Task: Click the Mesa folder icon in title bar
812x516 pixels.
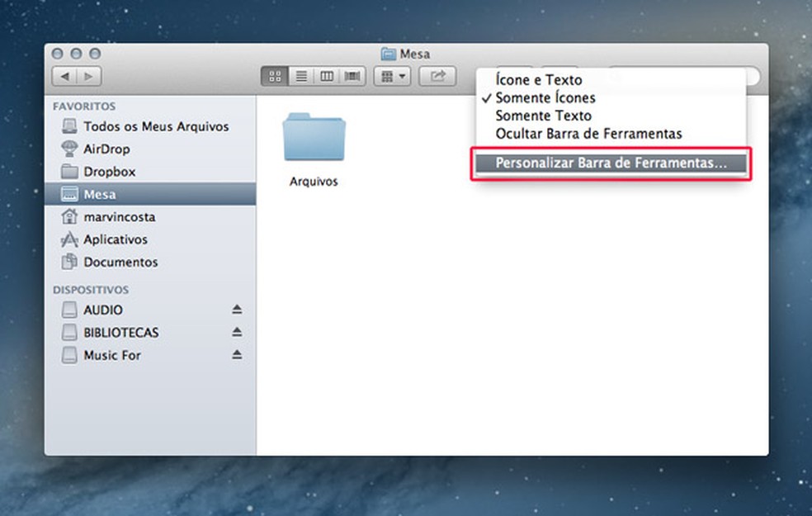Action: 389,54
